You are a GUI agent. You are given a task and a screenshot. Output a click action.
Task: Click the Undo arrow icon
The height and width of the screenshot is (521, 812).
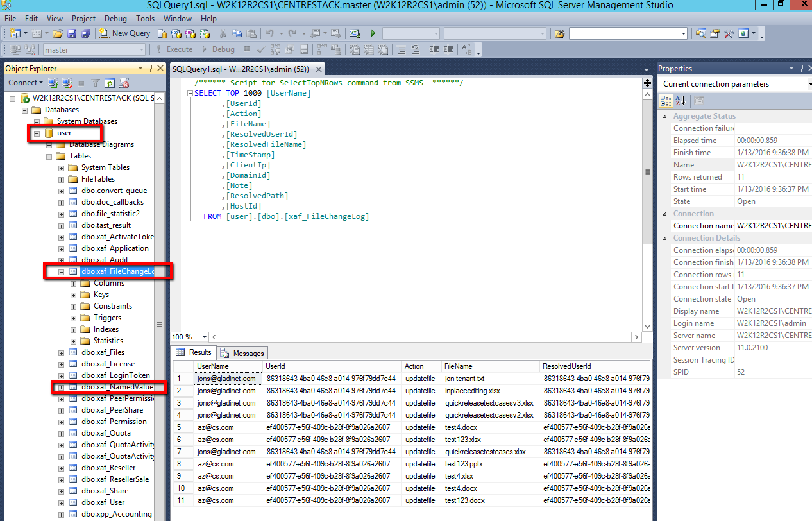(269, 33)
